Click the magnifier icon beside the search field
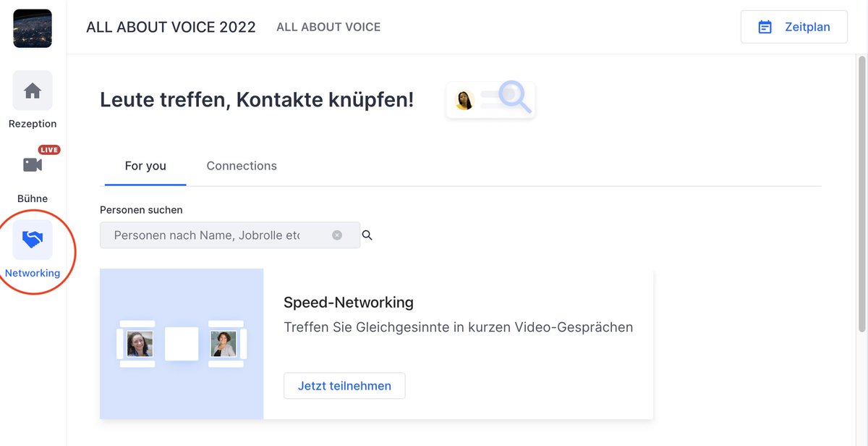This screenshot has width=868, height=446. point(367,235)
